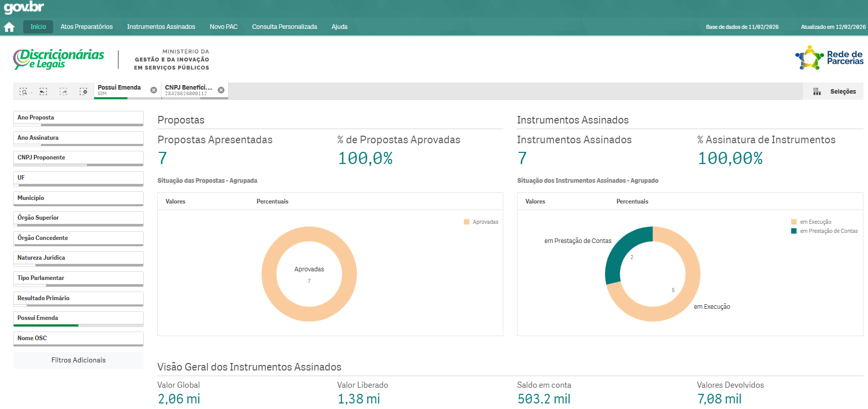The width and height of the screenshot is (868, 409).
Task: Open the Atos Preparatórios menu tab
Action: 86,27
